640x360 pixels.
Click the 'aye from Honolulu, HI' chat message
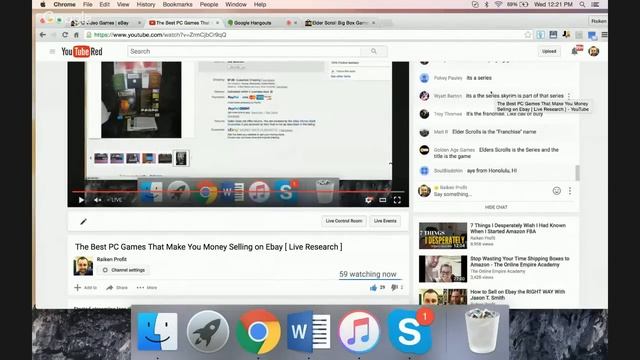[492, 171]
